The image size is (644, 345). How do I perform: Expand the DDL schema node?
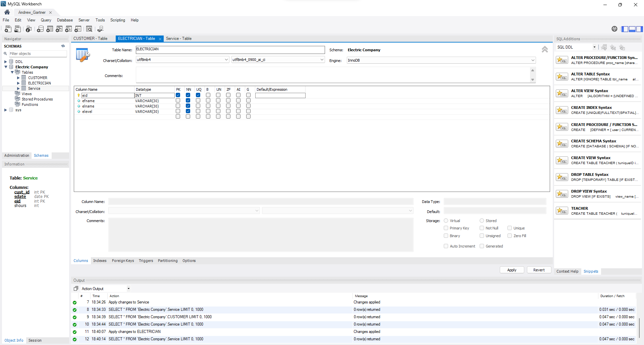[x=6, y=62]
